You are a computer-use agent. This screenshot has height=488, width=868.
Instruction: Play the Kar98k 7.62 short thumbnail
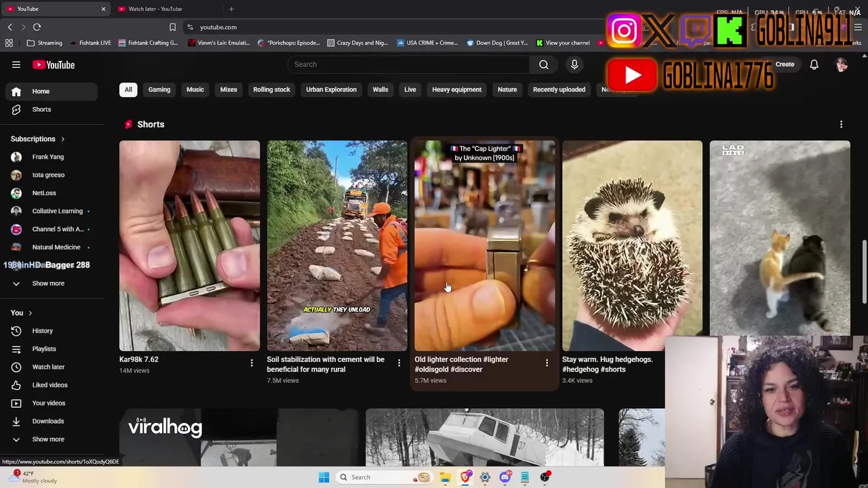click(x=189, y=246)
